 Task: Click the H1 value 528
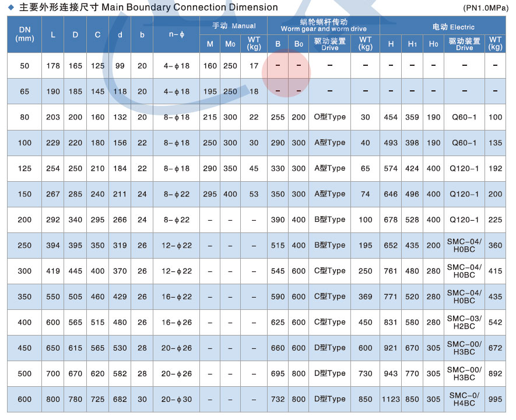pos(412,220)
